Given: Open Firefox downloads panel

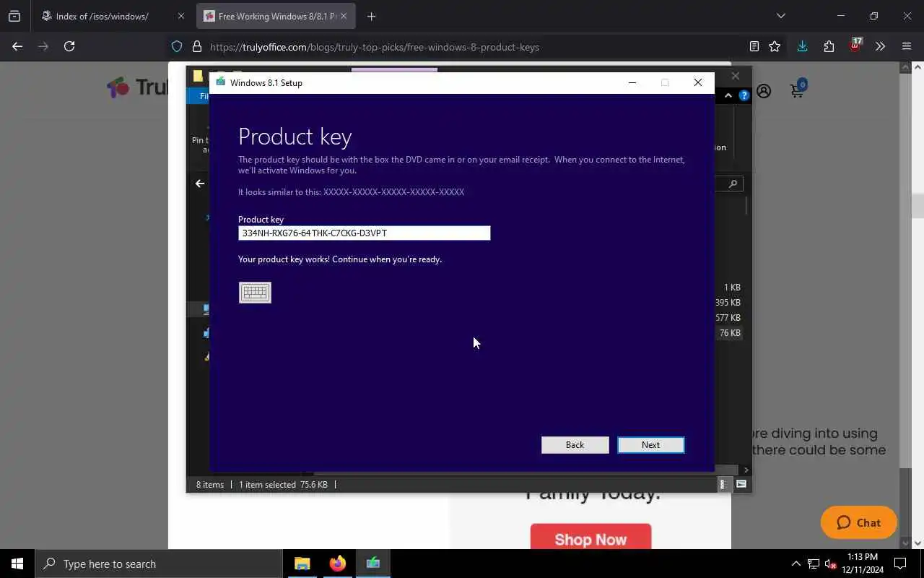Looking at the screenshot, I should click(x=802, y=46).
